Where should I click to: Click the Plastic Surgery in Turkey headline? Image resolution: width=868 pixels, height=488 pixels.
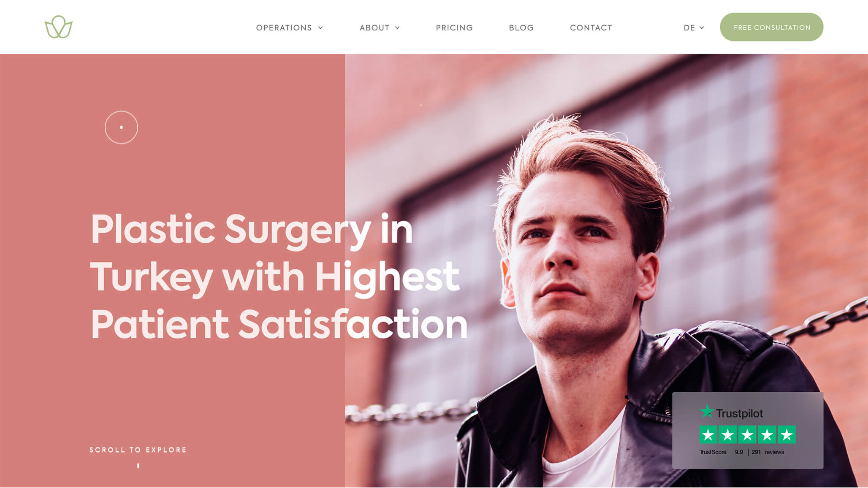click(x=279, y=277)
